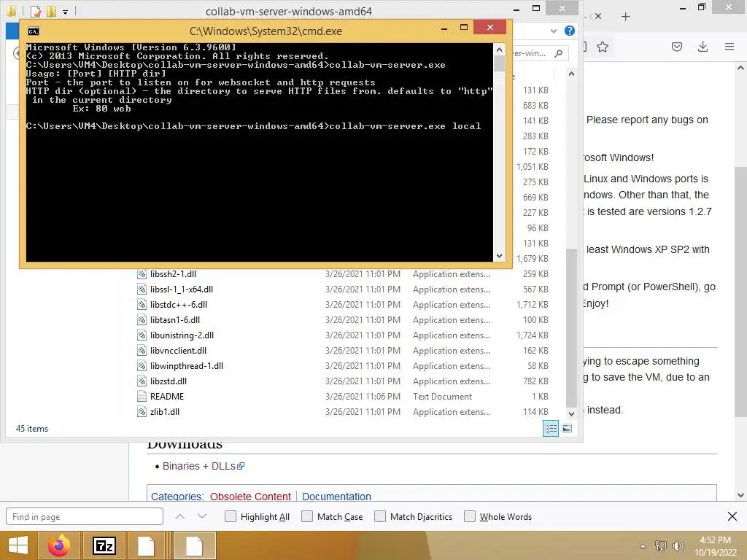Bookmark page with Firefox star icon

point(603,47)
